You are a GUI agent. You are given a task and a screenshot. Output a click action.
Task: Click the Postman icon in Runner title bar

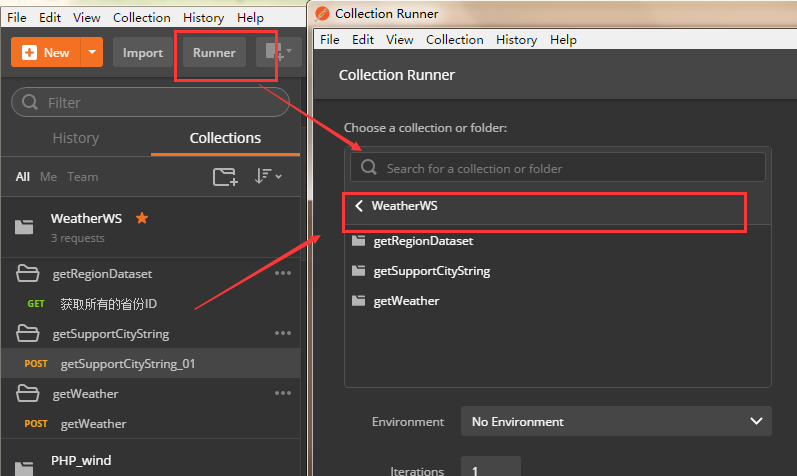pos(322,14)
